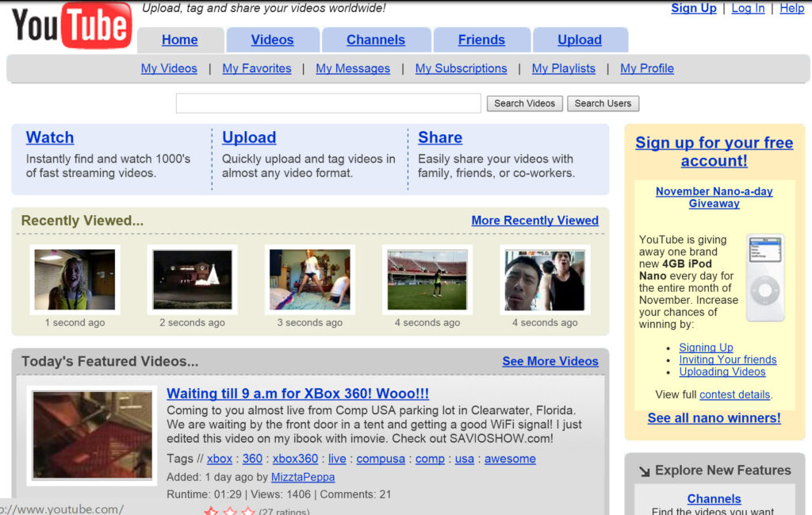
Task: Click the 360 tag
Action: [x=252, y=459]
